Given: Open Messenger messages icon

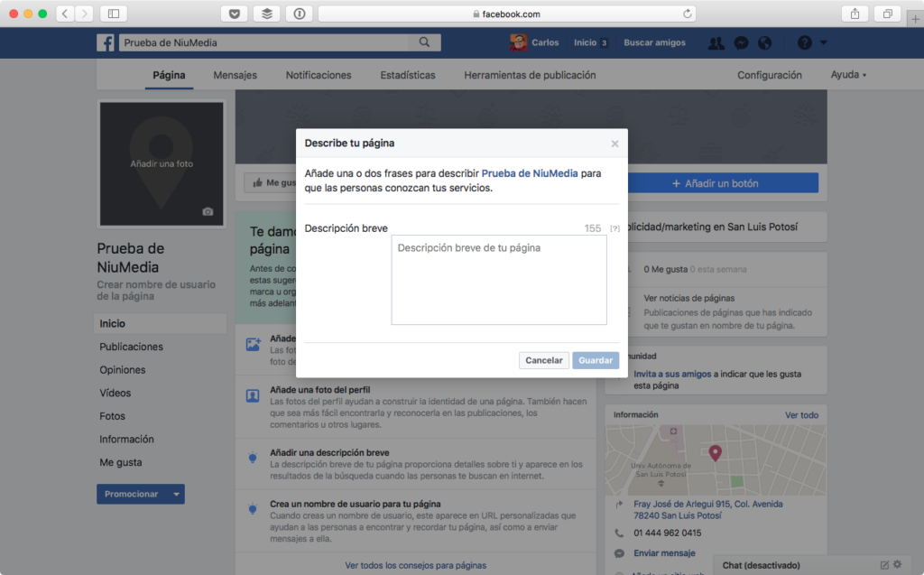Looking at the screenshot, I should (742, 42).
